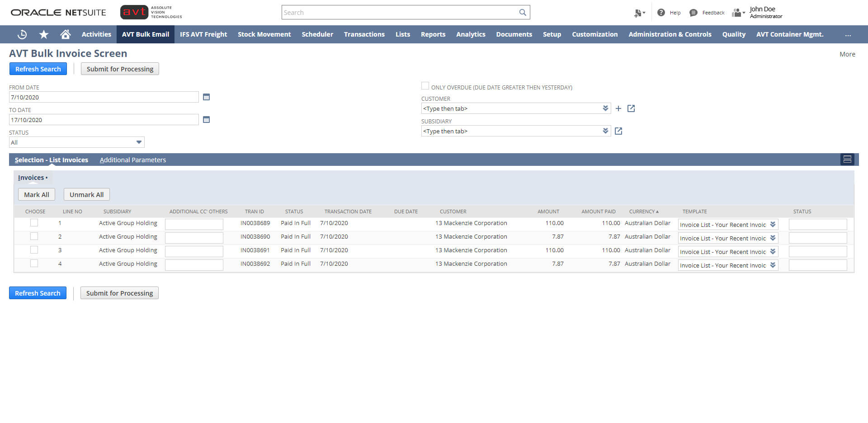Open the AVT Container Mgmt. menu
Viewport: 868px width, 423px height.
(790, 34)
